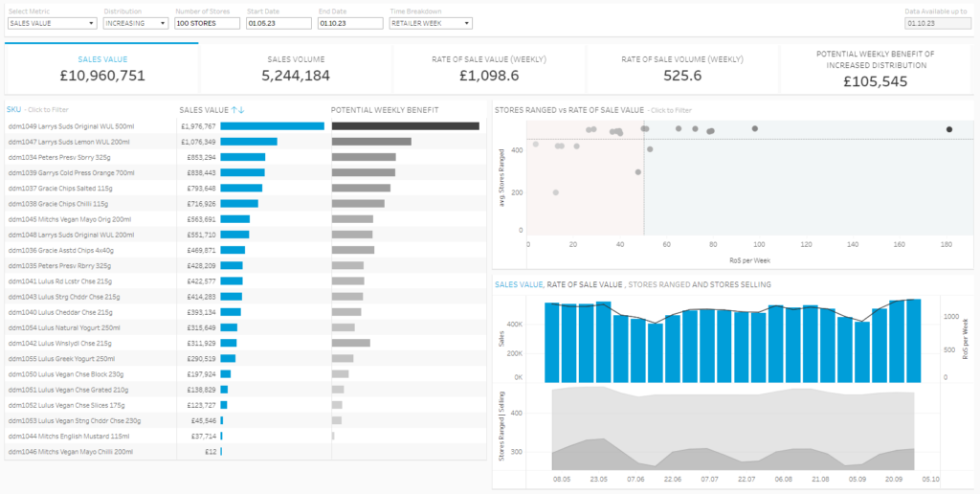Filter by ddm1034 Peters Presv Sbrry 325g
The width and height of the screenshot is (980, 494).
tap(58, 157)
